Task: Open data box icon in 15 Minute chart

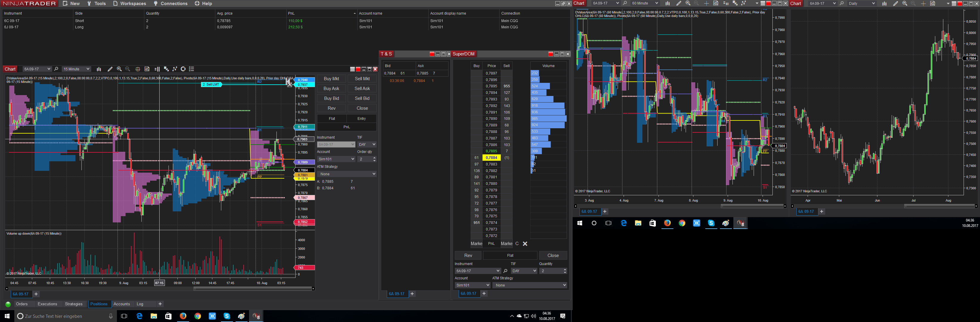Action: point(147,69)
